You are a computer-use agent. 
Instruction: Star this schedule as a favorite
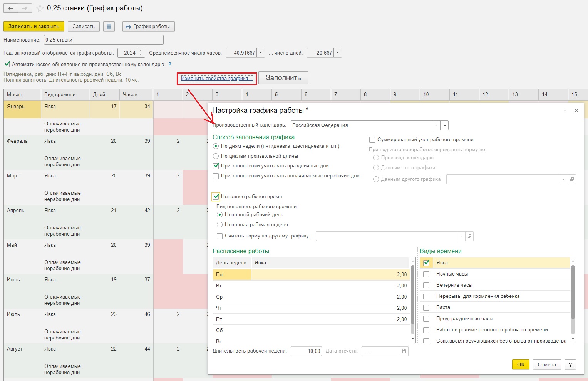coord(39,8)
